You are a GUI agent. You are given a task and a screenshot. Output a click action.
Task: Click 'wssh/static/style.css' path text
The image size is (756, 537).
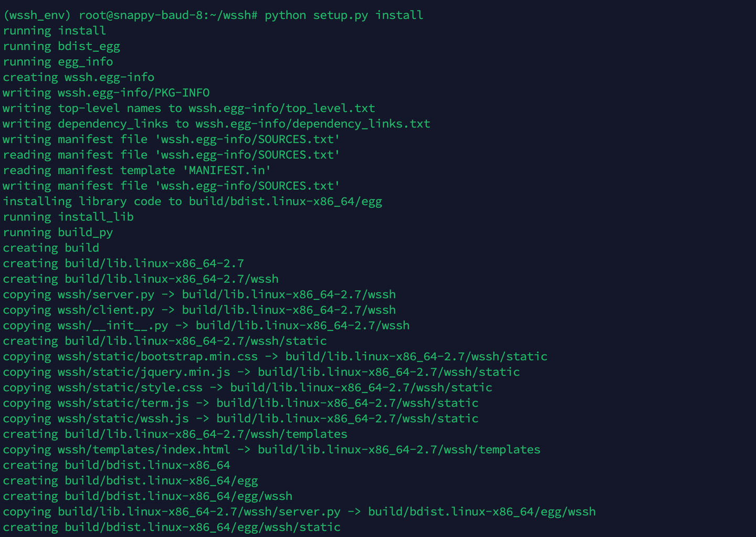[x=130, y=387]
